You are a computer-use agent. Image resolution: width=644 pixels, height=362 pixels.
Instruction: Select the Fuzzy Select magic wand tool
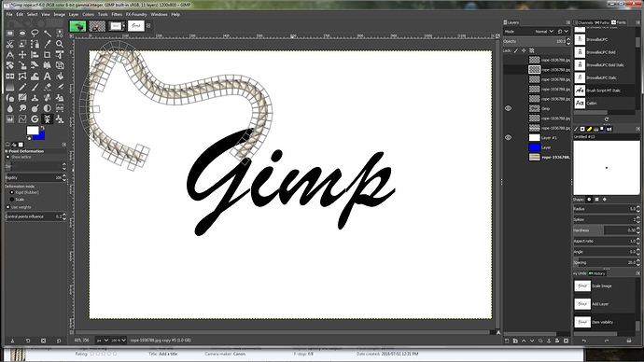[48, 34]
